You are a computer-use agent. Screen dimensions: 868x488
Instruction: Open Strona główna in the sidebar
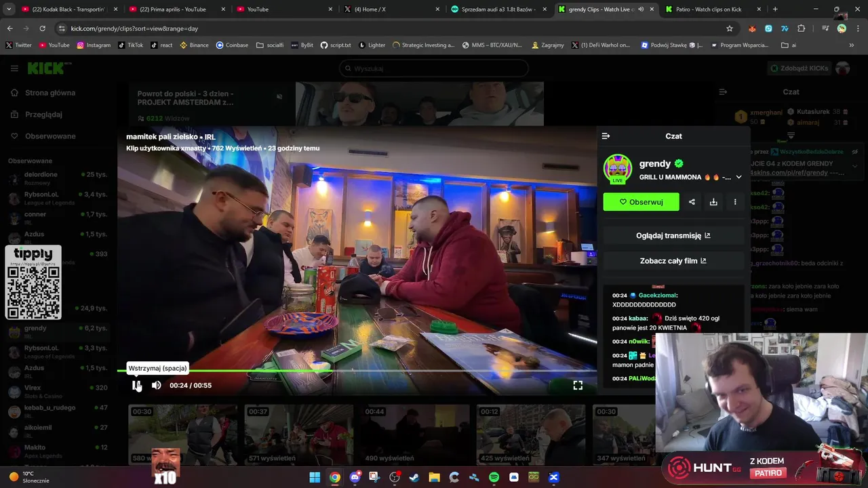pos(50,93)
